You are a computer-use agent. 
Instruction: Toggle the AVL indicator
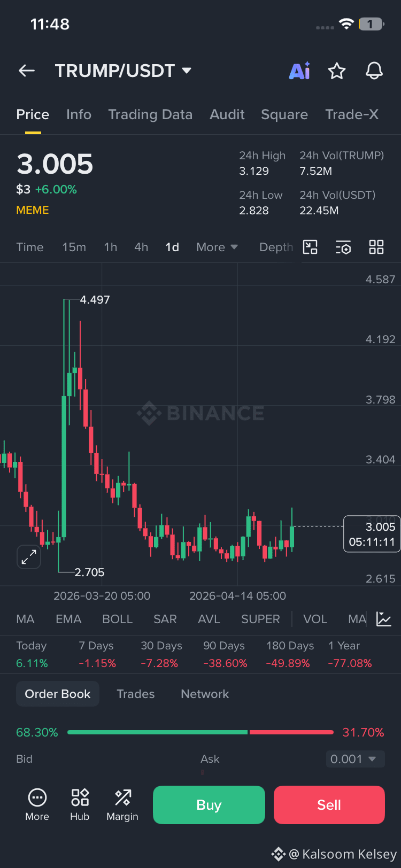209,619
